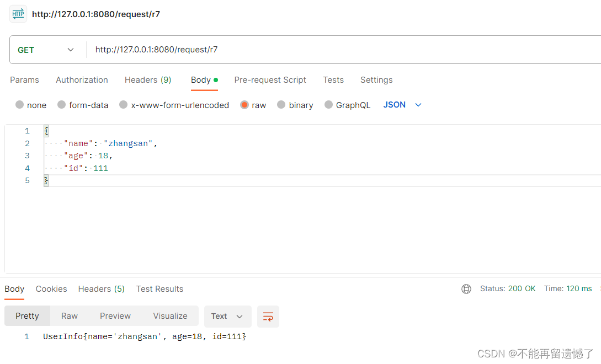This screenshot has width=601, height=364.
Task: Select the request Body tab
Action: coord(204,80)
